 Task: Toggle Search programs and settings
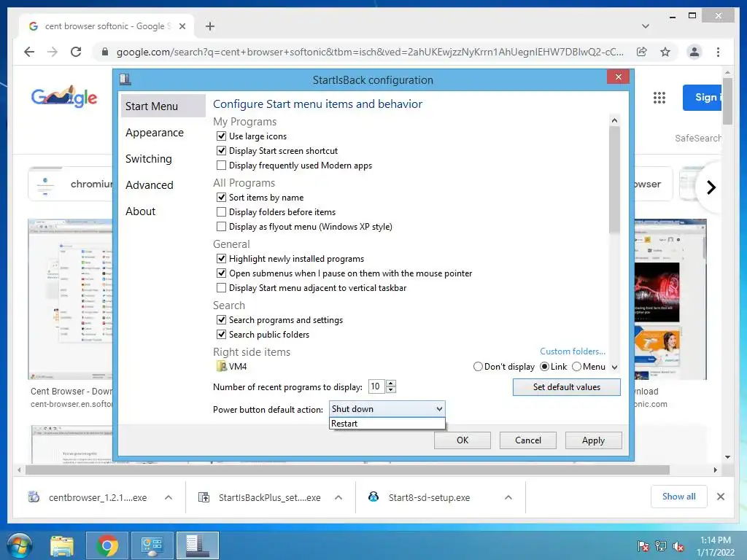point(221,320)
